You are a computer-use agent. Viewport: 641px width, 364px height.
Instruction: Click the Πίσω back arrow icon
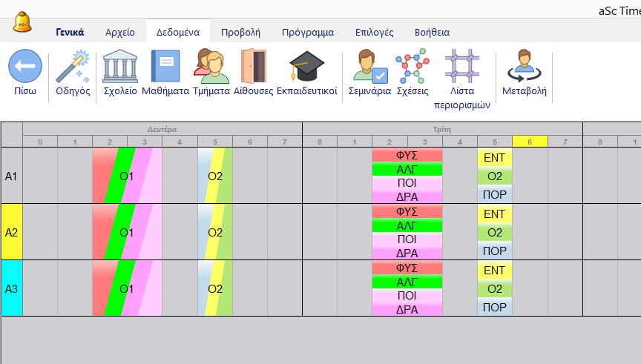(x=25, y=67)
